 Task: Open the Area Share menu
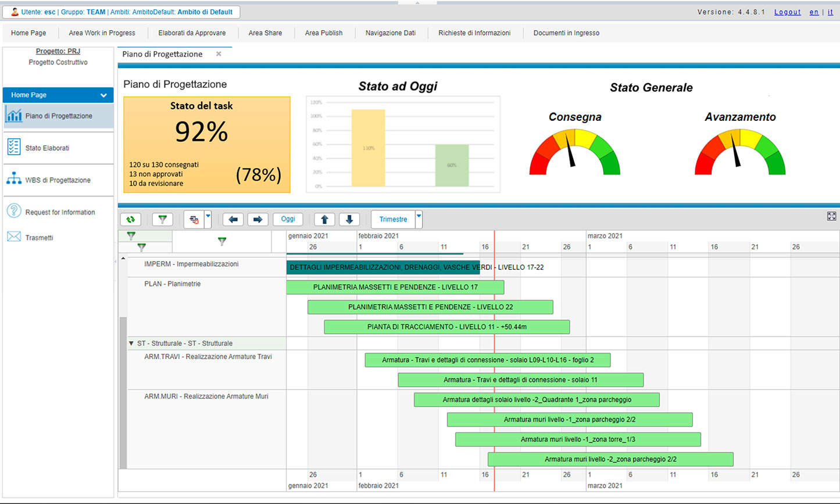coord(265,33)
